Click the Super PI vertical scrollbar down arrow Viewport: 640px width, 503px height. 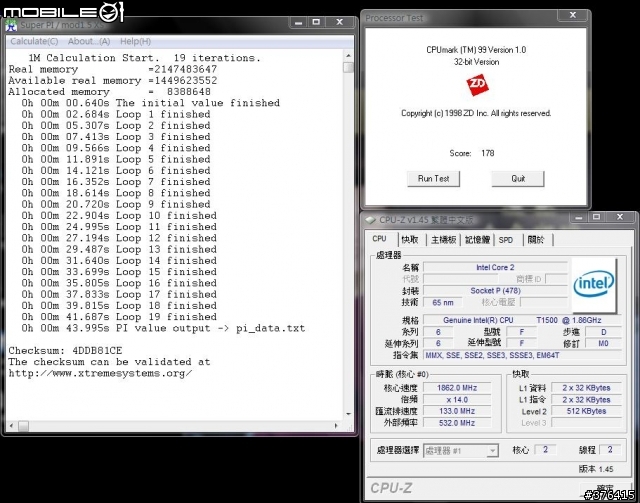tap(348, 414)
